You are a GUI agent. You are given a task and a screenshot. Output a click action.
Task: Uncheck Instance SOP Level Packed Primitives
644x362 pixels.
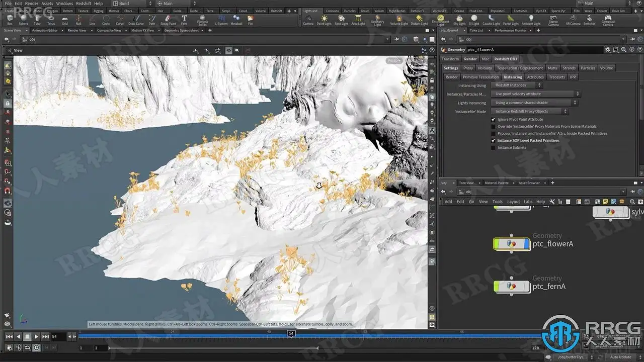point(494,141)
